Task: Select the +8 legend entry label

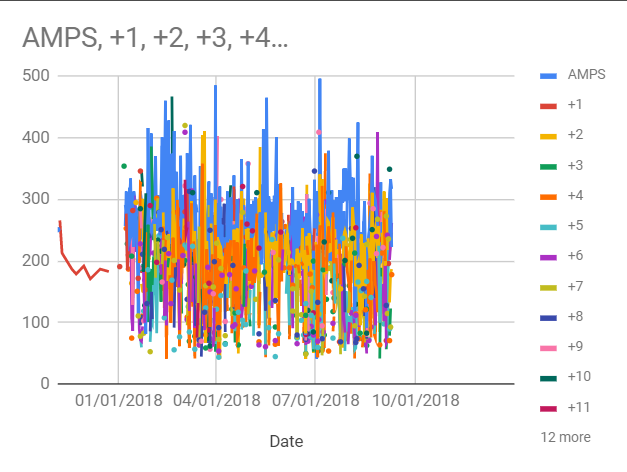Action: [575, 316]
